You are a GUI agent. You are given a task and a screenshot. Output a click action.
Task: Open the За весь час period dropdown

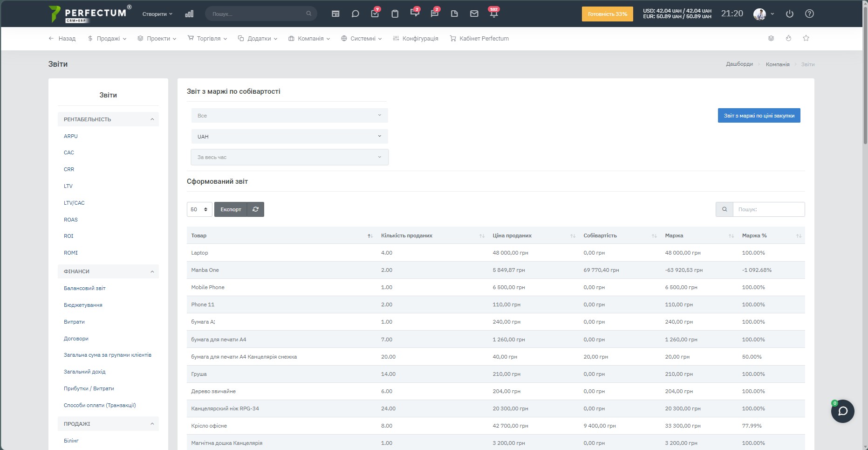289,157
